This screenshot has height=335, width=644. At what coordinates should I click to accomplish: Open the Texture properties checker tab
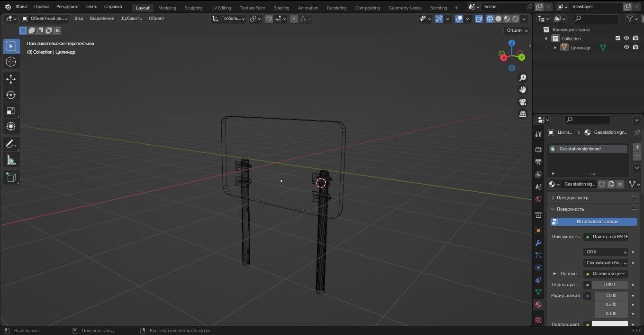pos(538,320)
